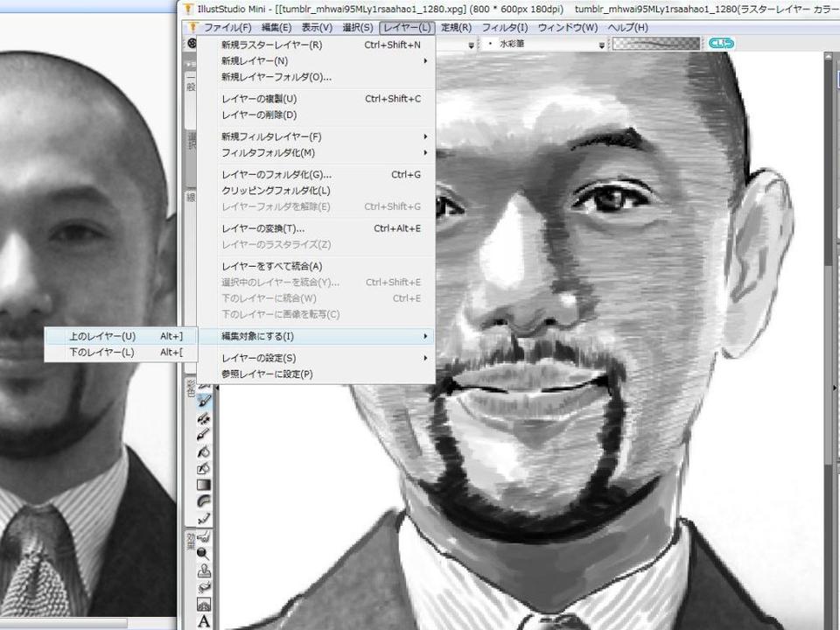The height and width of the screenshot is (630, 840).
Task: Select the dodge/burn round tool
Action: tap(204, 553)
